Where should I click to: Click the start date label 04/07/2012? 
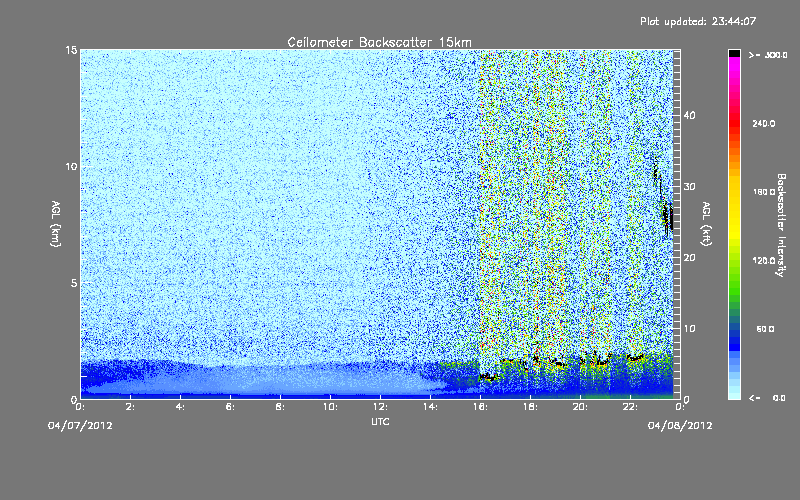coord(80,426)
